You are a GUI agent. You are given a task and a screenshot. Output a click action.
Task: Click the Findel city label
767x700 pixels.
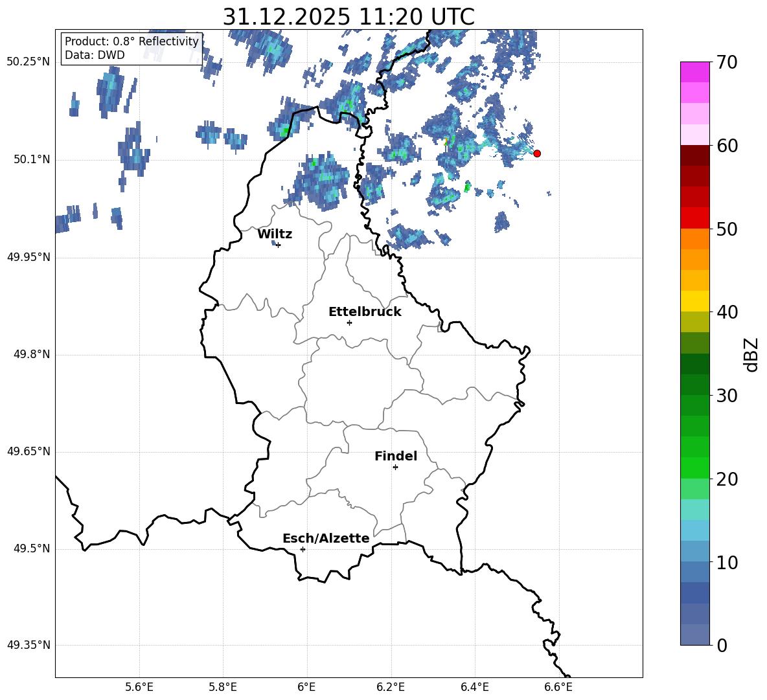(396, 456)
